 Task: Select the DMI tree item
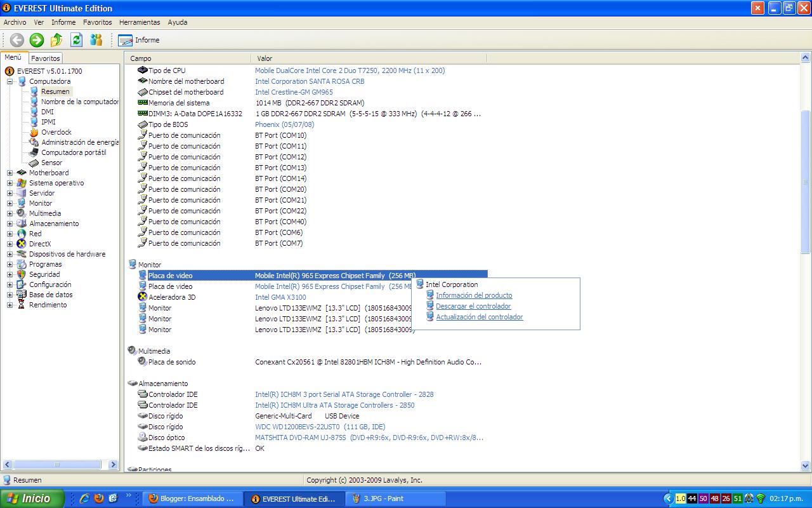point(48,112)
